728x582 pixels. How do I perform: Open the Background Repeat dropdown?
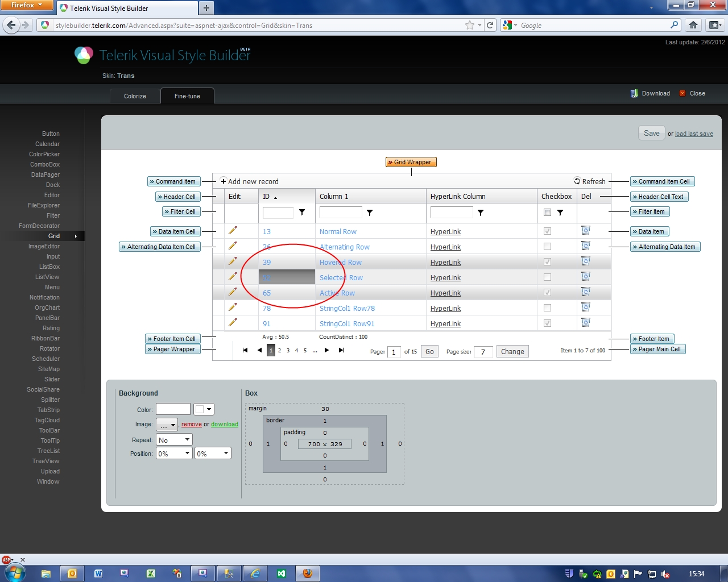[x=174, y=439]
